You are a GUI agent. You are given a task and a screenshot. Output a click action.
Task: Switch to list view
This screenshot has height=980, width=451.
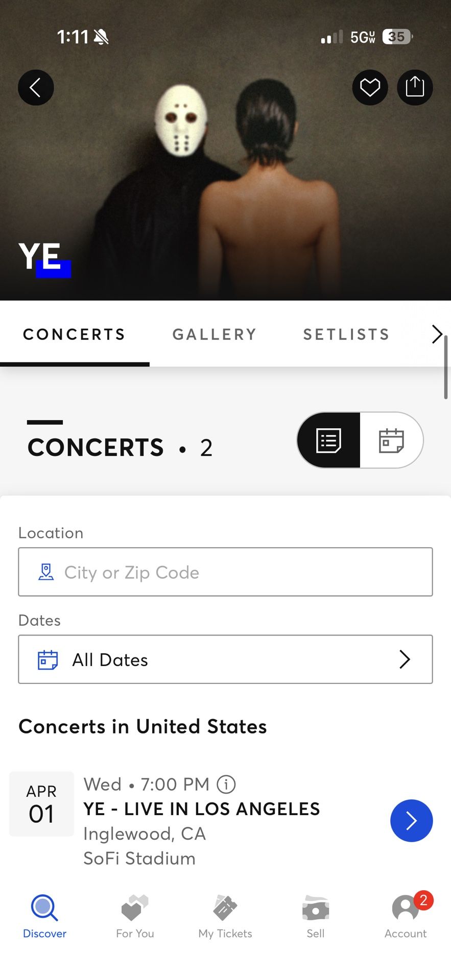point(329,440)
